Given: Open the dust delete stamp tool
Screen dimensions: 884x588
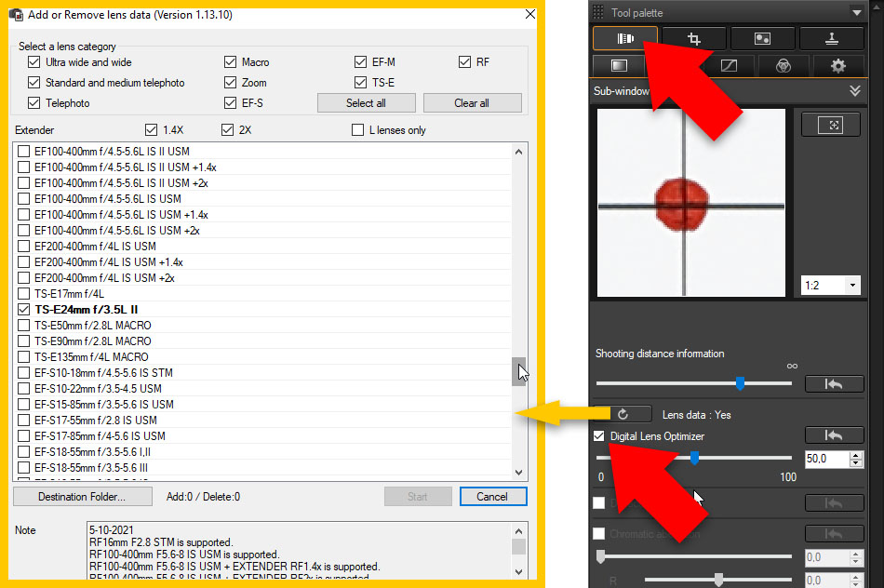Looking at the screenshot, I should pyautogui.click(x=832, y=38).
